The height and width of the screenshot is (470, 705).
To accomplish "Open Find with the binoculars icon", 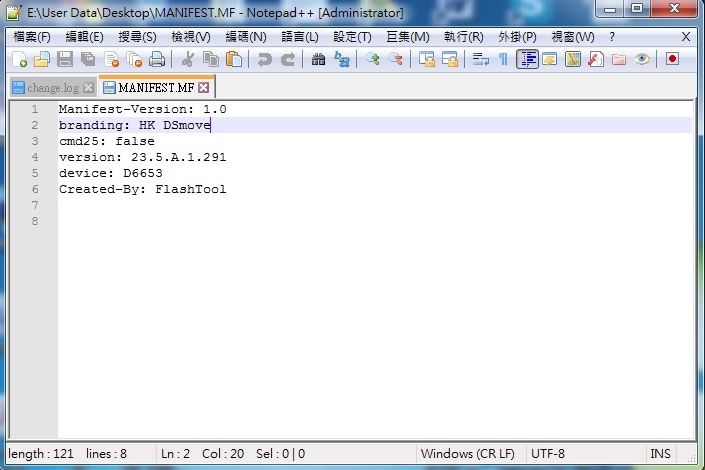I will click(318, 59).
